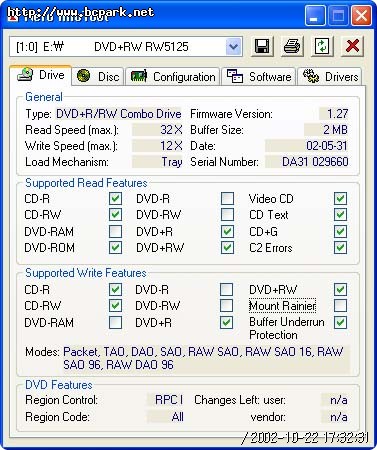Screen dimensions: 377x450
Task: Click the Configuration tab's board icon
Action: [x=139, y=76]
